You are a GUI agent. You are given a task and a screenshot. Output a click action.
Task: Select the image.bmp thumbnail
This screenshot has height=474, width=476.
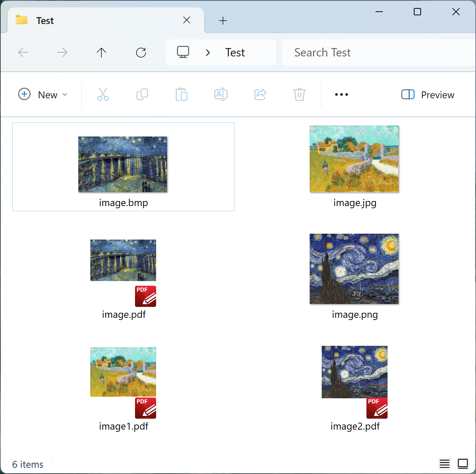(x=123, y=164)
